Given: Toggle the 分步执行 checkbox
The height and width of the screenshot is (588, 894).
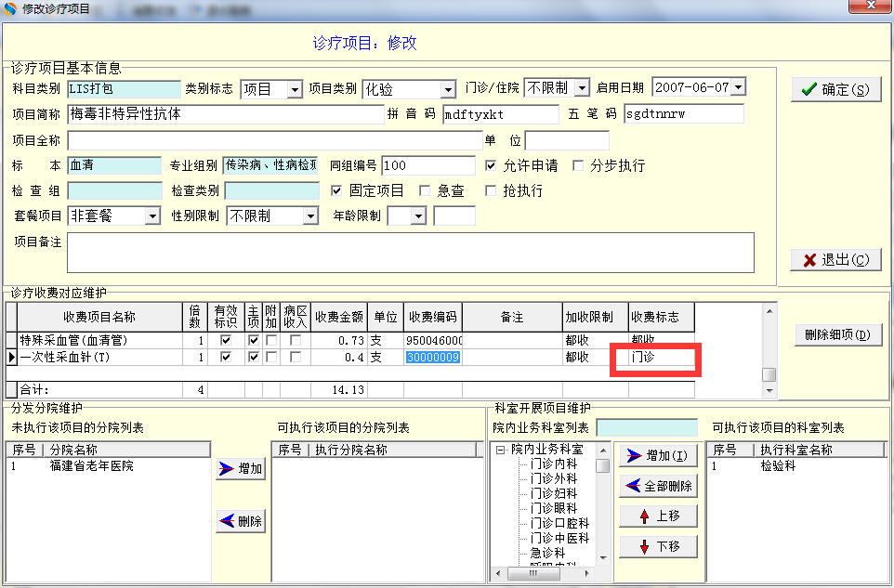Looking at the screenshot, I should click(577, 165).
